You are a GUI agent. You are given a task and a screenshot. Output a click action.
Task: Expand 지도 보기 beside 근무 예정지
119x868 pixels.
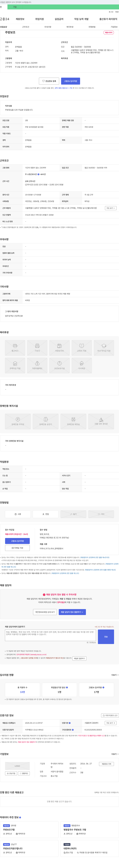click(111, 208)
